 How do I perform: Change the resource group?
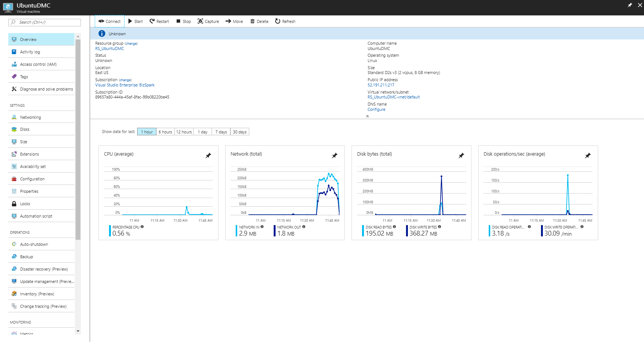[x=131, y=44]
